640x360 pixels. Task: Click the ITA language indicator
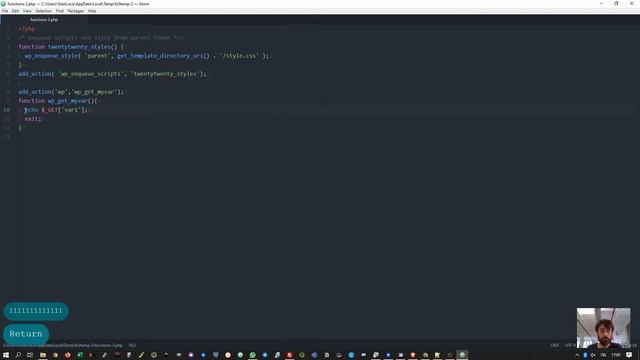click(x=603, y=355)
